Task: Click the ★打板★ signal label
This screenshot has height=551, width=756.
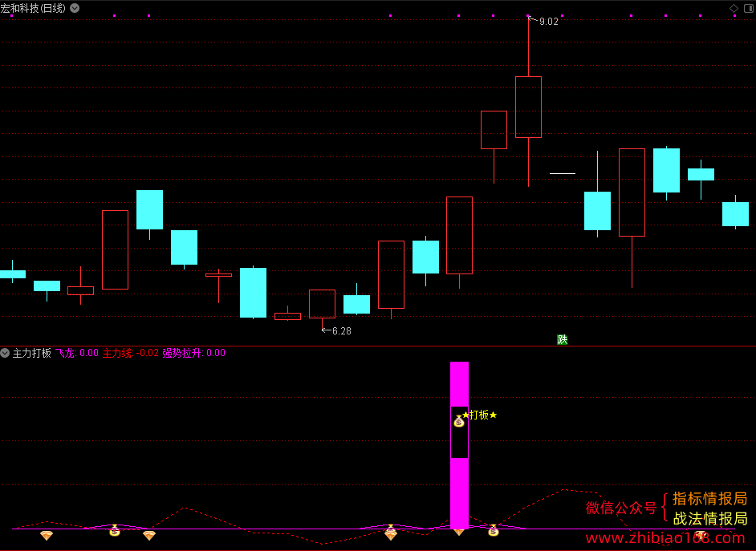Action: pos(479,415)
